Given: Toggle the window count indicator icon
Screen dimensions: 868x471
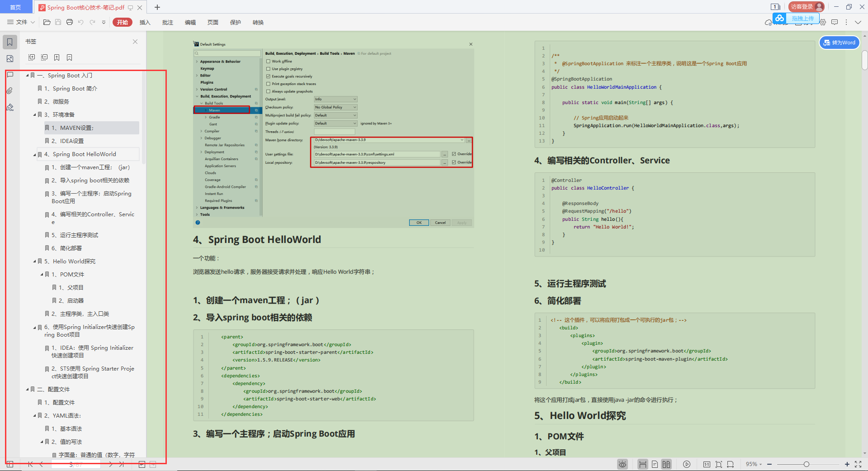Looking at the screenshot, I should [x=775, y=7].
